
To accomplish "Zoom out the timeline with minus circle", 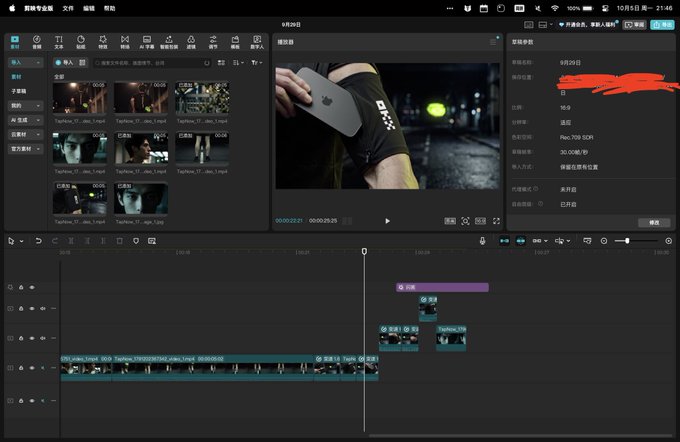I will click(604, 241).
